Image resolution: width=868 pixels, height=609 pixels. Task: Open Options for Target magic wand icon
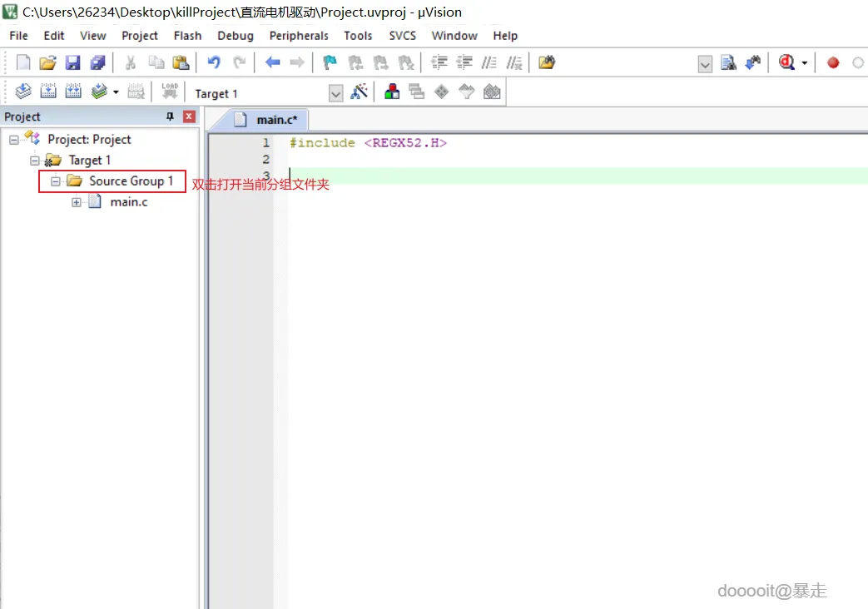point(360,92)
